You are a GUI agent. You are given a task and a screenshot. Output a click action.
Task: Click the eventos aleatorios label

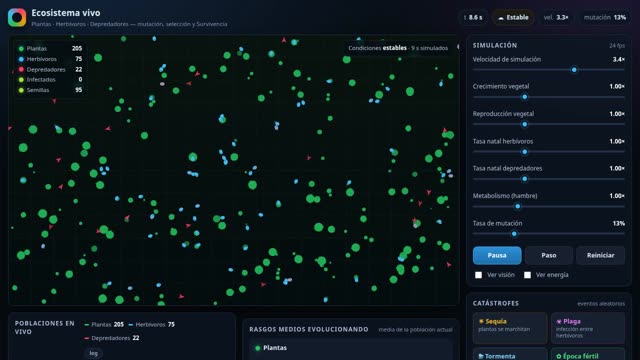601,304
